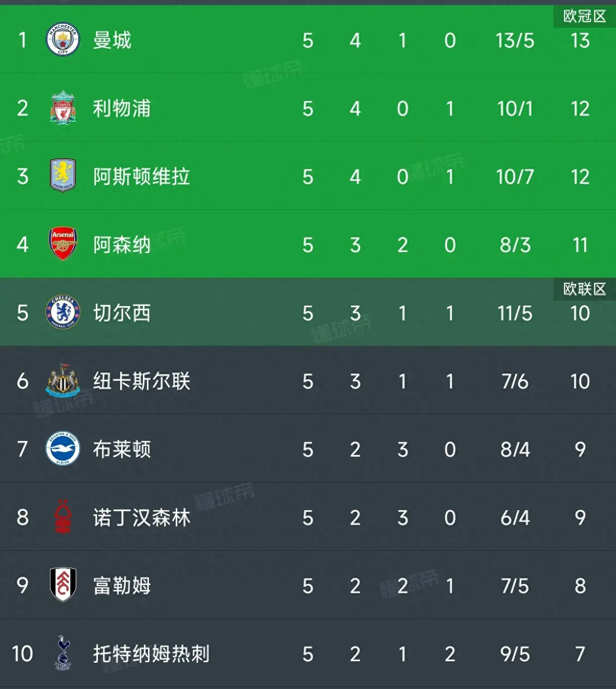Click the Liverpool club crest
This screenshot has width=616, height=689.
click(63, 108)
